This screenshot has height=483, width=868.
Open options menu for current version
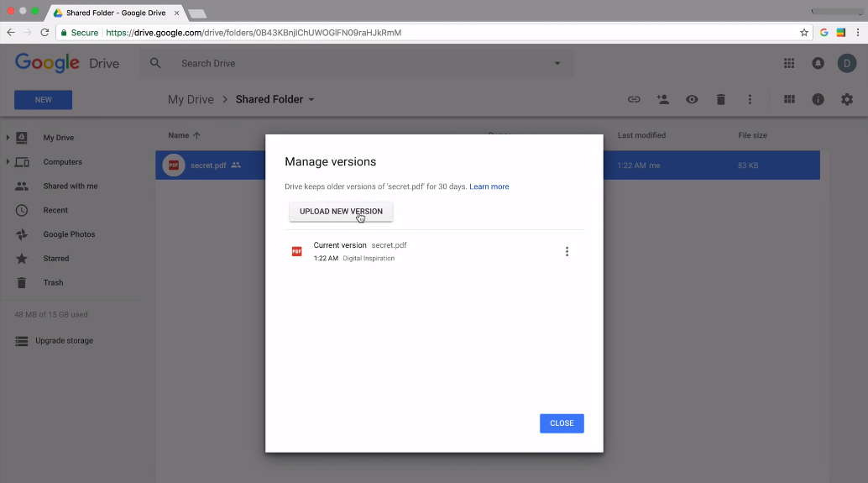coord(567,251)
